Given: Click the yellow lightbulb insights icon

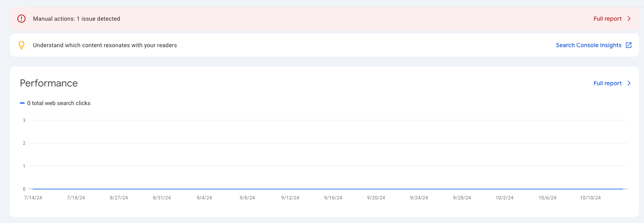Looking at the screenshot, I should click(x=21, y=45).
